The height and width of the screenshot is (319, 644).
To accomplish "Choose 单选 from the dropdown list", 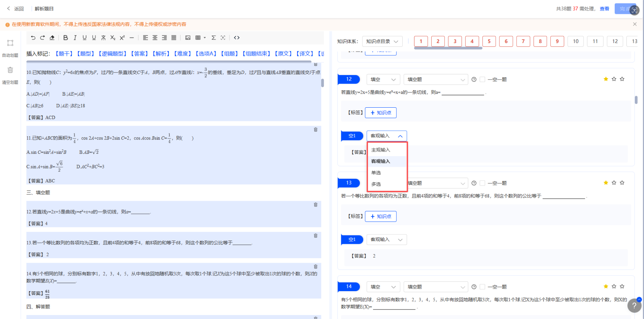I will pyautogui.click(x=387, y=173).
